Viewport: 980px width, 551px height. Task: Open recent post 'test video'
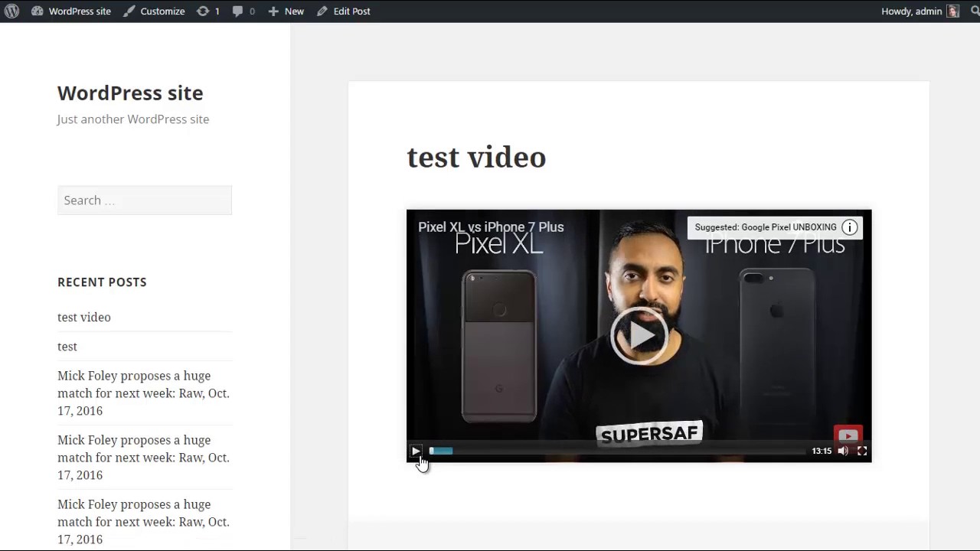pos(84,317)
